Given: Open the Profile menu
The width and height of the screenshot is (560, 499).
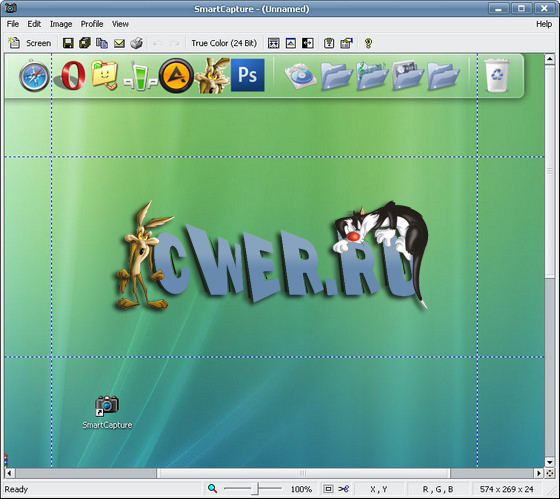Looking at the screenshot, I should tap(92, 24).
